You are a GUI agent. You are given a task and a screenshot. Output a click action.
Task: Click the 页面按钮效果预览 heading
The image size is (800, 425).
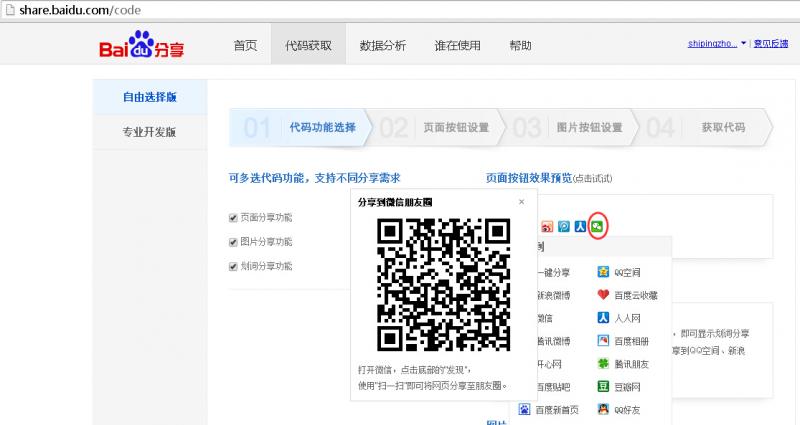pyautogui.click(x=529, y=178)
